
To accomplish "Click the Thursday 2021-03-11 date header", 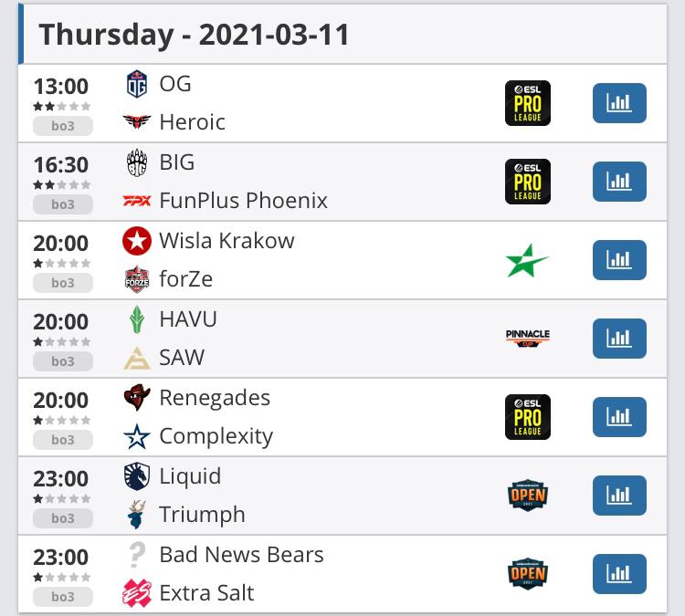I will coord(194,34).
